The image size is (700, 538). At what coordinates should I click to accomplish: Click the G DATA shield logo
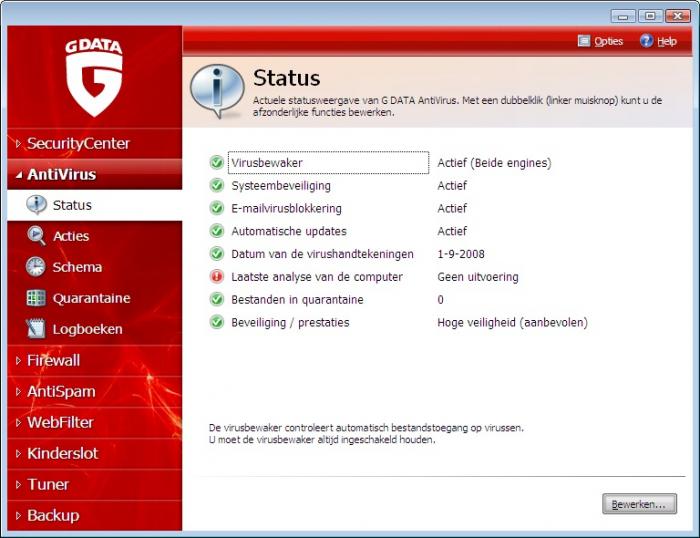pyautogui.click(x=94, y=77)
